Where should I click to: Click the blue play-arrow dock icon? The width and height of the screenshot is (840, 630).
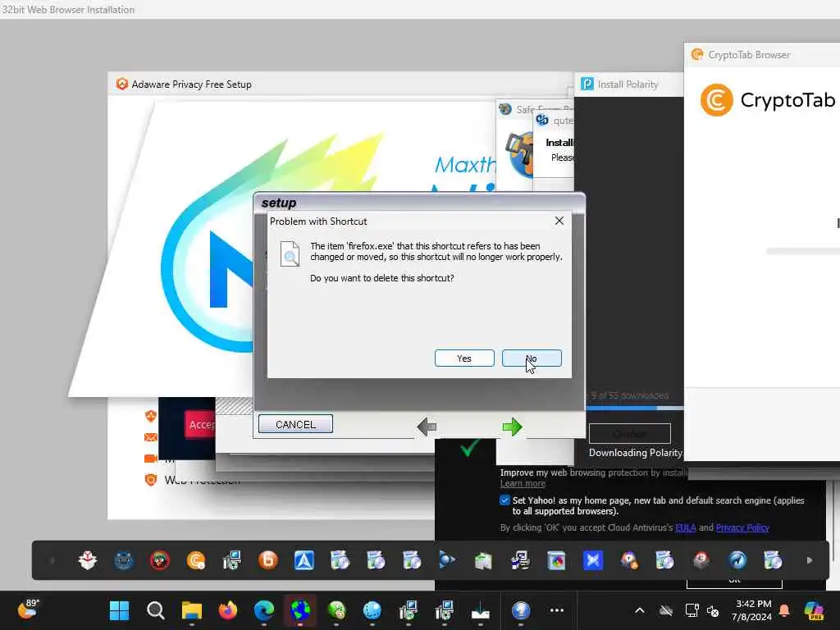[x=447, y=560]
